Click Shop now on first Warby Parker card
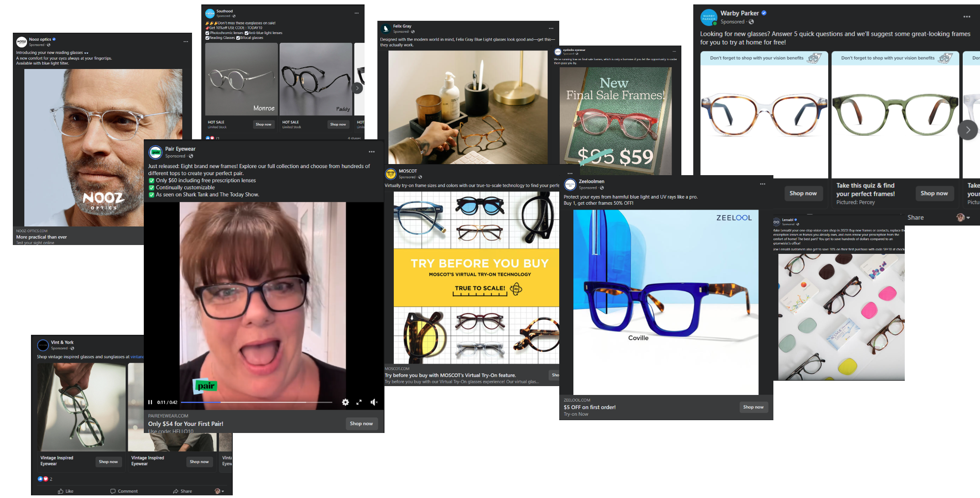 coord(803,193)
